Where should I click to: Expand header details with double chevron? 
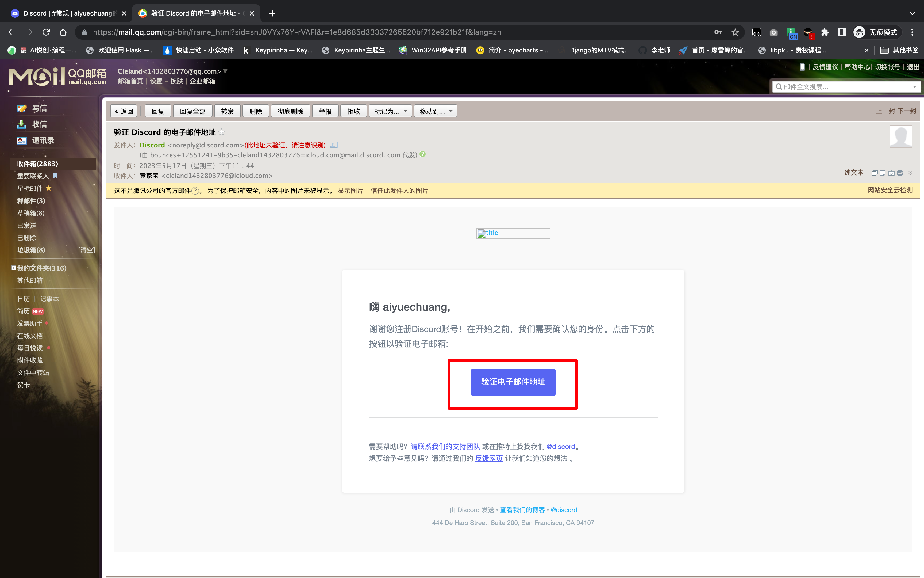point(911,173)
